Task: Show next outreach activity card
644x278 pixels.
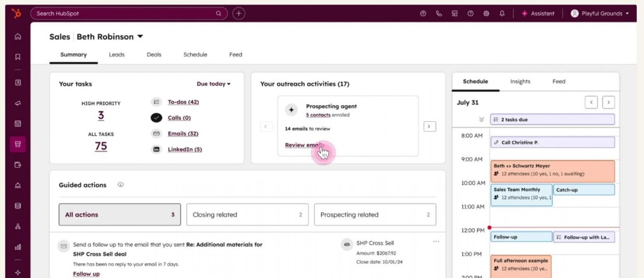Action: click(430, 127)
